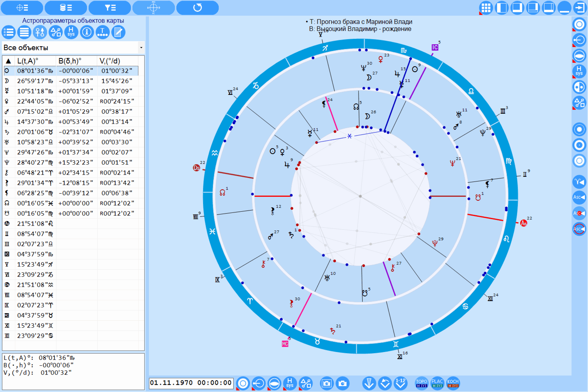Screen dimensions: 588x392
Task: Click the info (i) icon in left panel
Action: click(87, 32)
